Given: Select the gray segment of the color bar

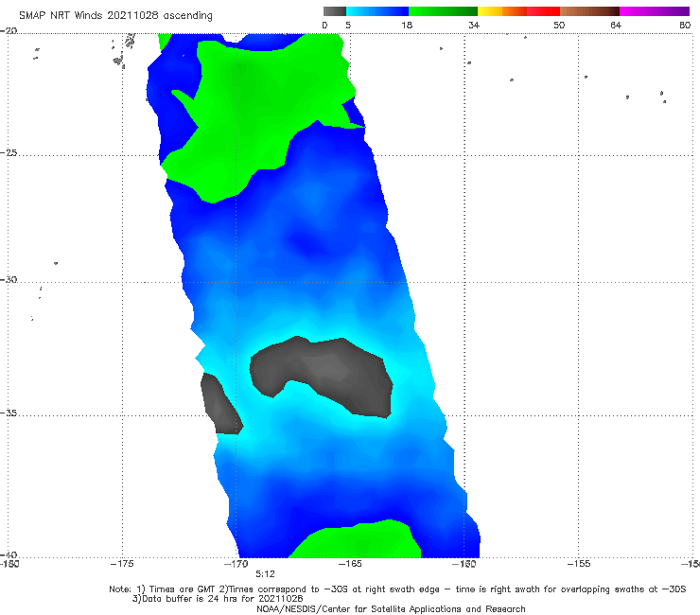Looking at the screenshot, I should point(335,11).
